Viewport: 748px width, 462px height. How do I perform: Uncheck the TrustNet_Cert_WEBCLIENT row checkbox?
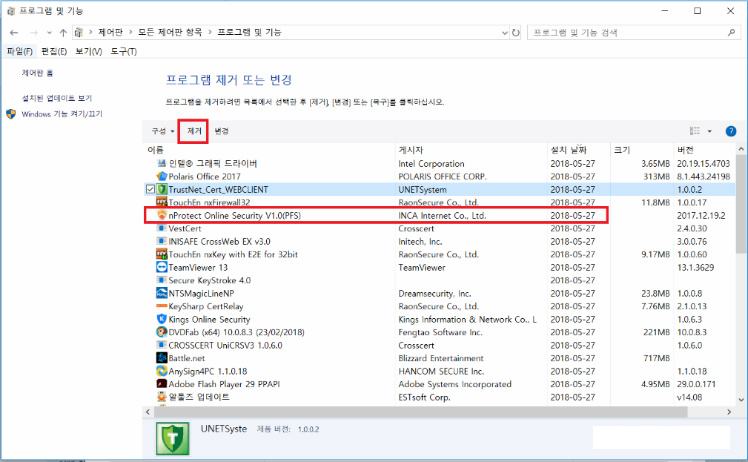click(150, 189)
